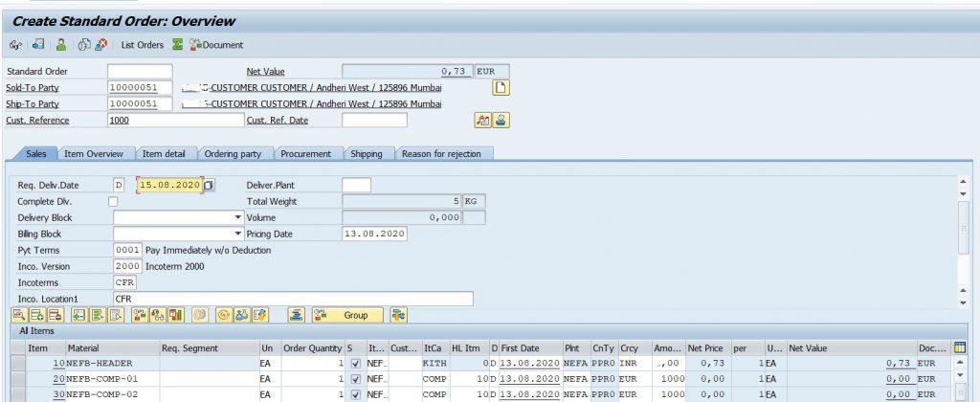
Task: Click List Orders in the toolbar
Action: pos(142,45)
